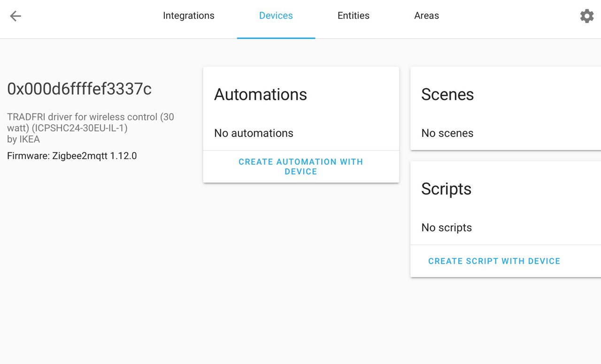Select the Devices tab
This screenshot has height=364, width=601.
(276, 16)
